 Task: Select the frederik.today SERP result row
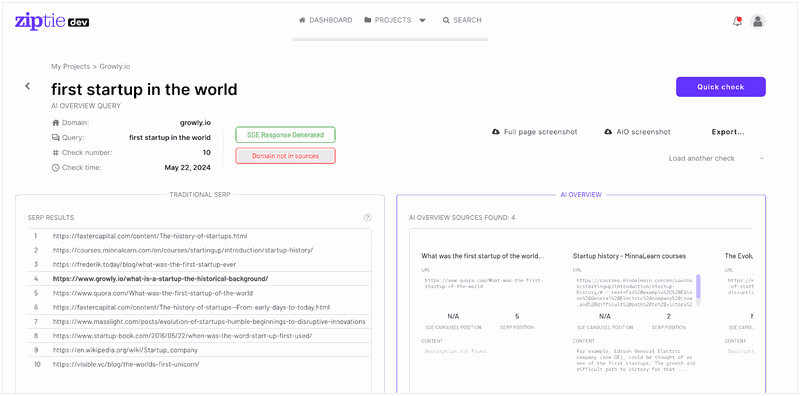tap(199, 264)
